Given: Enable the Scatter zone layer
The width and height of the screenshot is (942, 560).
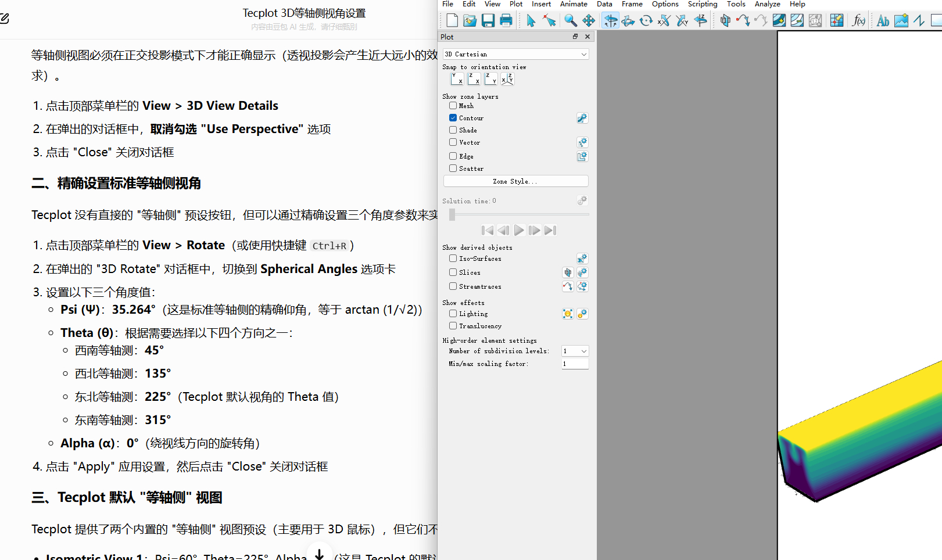Looking at the screenshot, I should tap(453, 168).
